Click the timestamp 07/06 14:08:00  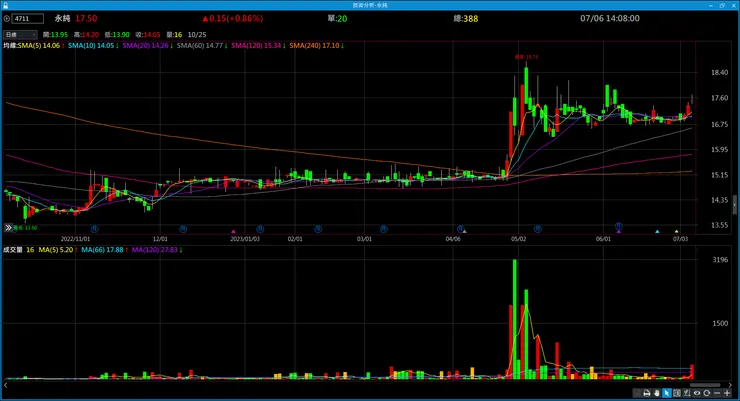point(610,18)
